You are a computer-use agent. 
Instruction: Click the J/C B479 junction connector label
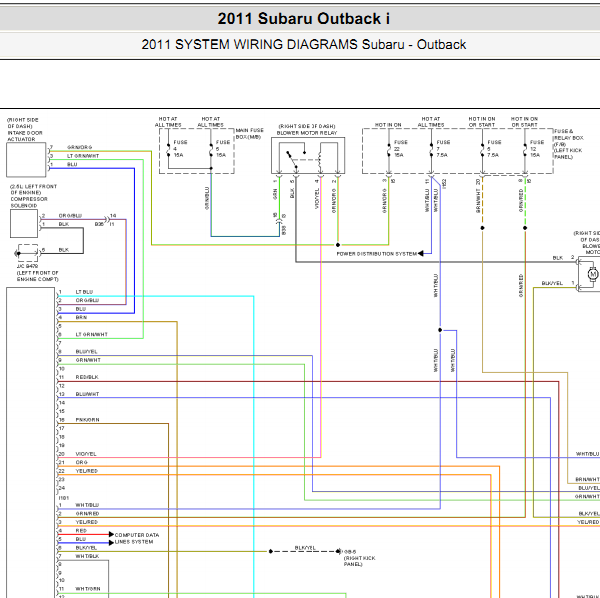coord(27,266)
